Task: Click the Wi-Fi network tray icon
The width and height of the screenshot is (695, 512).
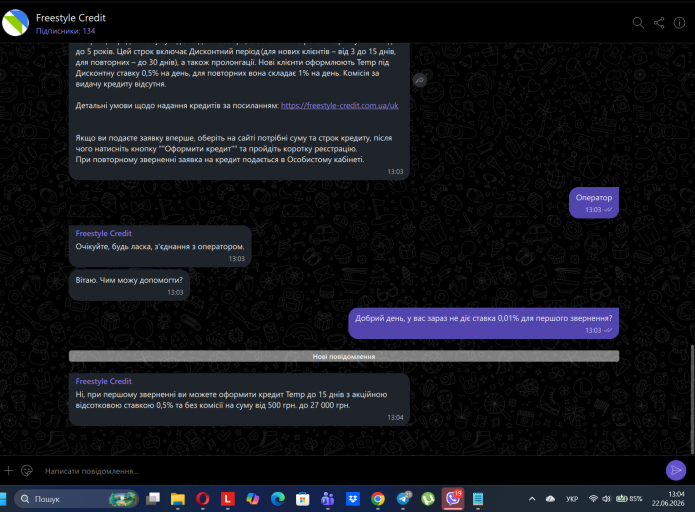Action: [x=593, y=499]
